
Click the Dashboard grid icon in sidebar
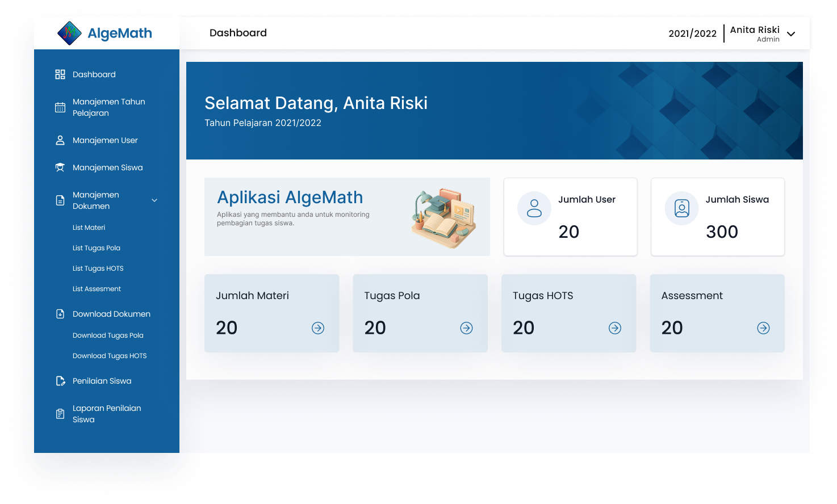coord(60,74)
